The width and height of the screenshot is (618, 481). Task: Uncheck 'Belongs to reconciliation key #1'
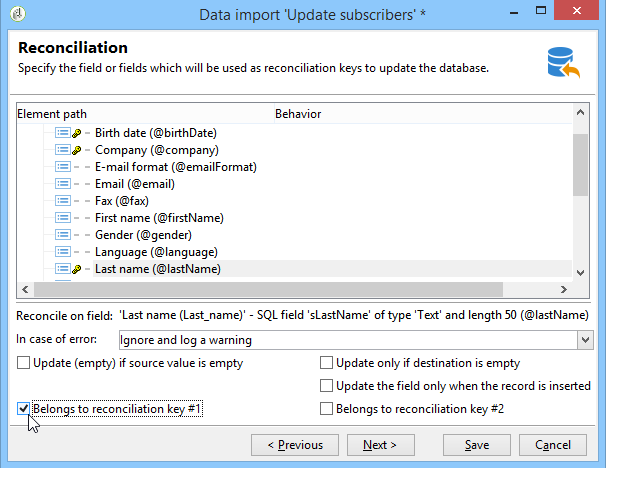24,408
